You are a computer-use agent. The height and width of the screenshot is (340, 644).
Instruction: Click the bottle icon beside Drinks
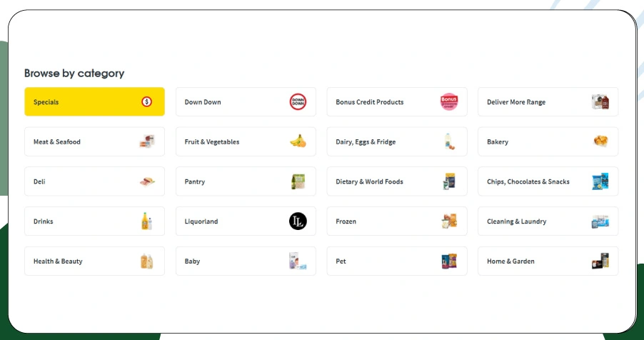click(147, 221)
